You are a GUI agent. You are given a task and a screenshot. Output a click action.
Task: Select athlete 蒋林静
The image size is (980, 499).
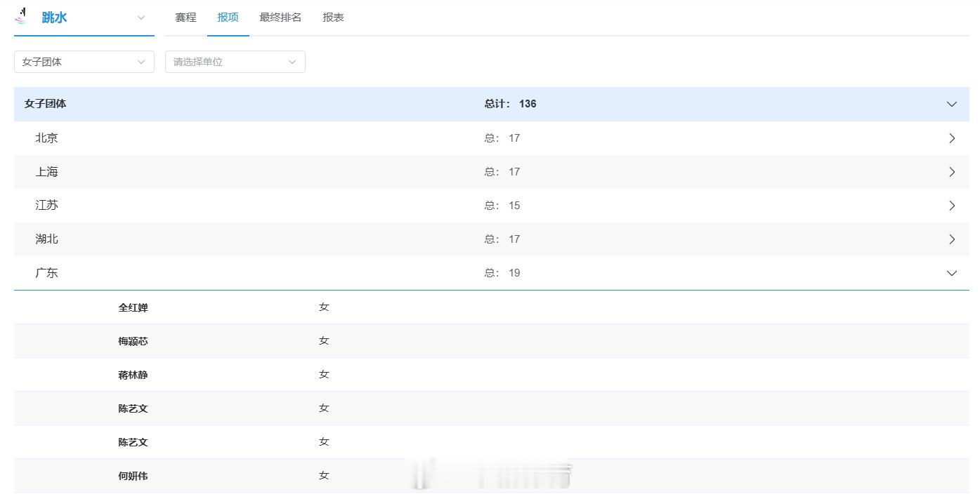pyautogui.click(x=133, y=375)
